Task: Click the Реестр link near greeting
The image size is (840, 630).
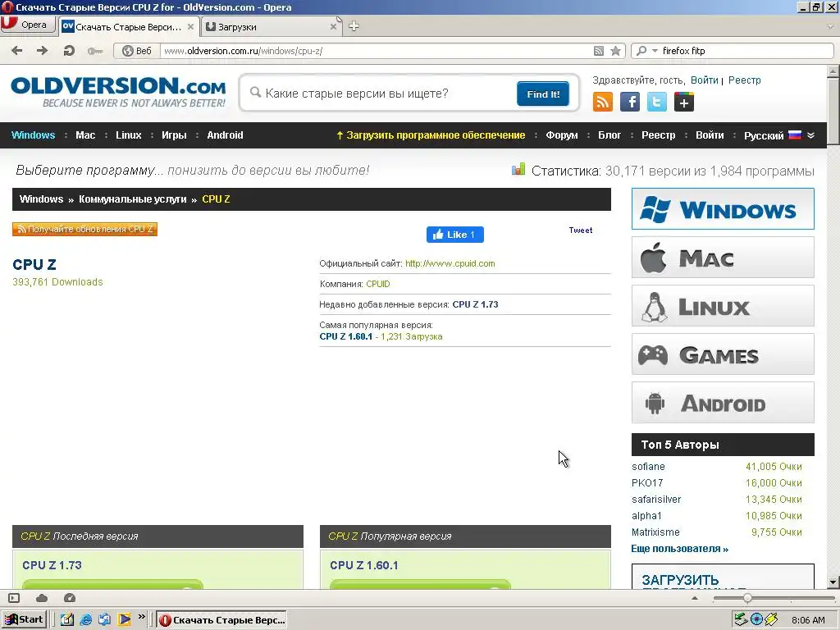Action: coord(744,80)
